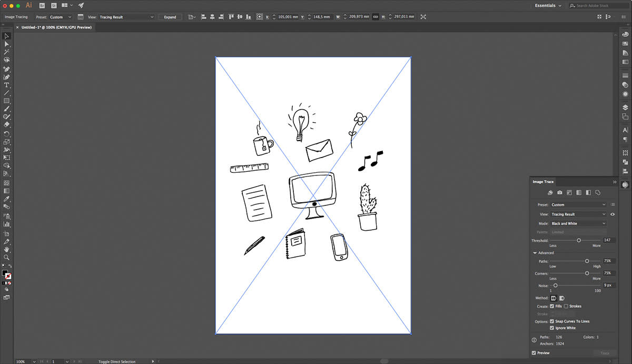Screen dimensions: 632x364
Task: Select the Shaper tool
Action: pyautogui.click(x=7, y=116)
